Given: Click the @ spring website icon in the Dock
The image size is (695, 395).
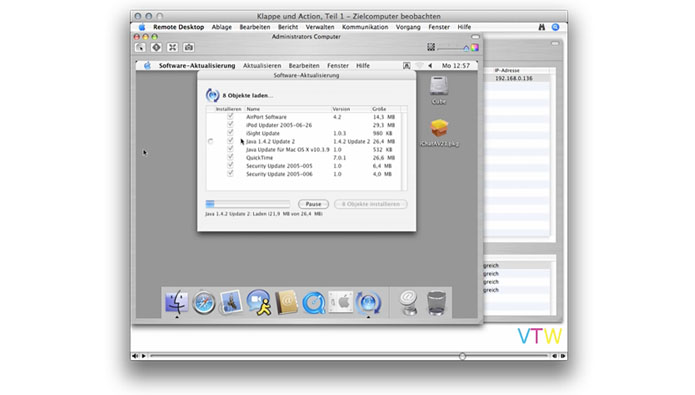Looking at the screenshot, I should pos(408,303).
